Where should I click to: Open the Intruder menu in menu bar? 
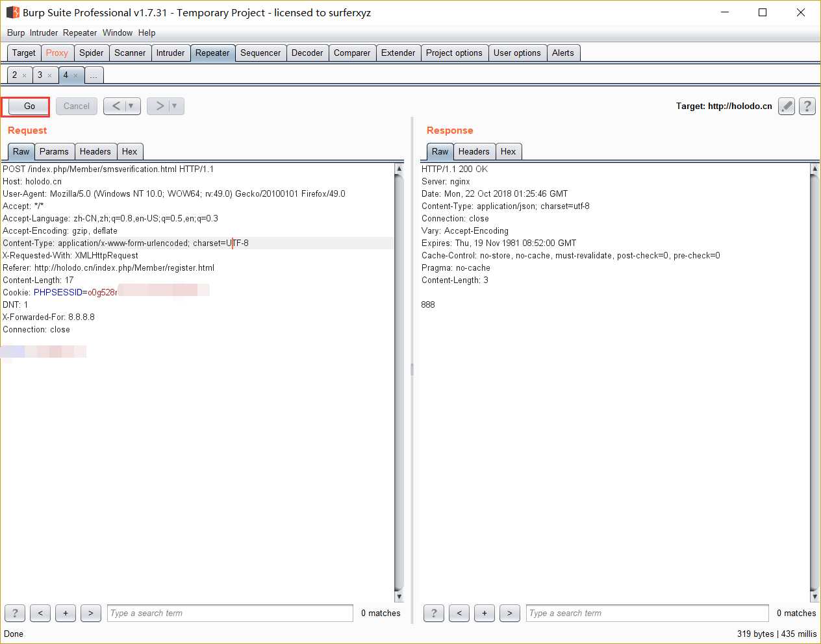pos(44,32)
